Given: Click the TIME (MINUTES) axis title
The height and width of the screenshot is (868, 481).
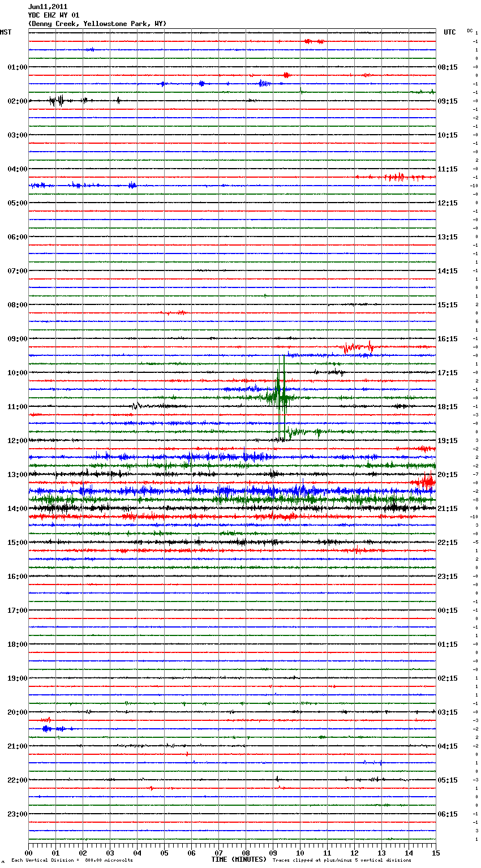Looking at the screenshot, I should click(239, 859).
